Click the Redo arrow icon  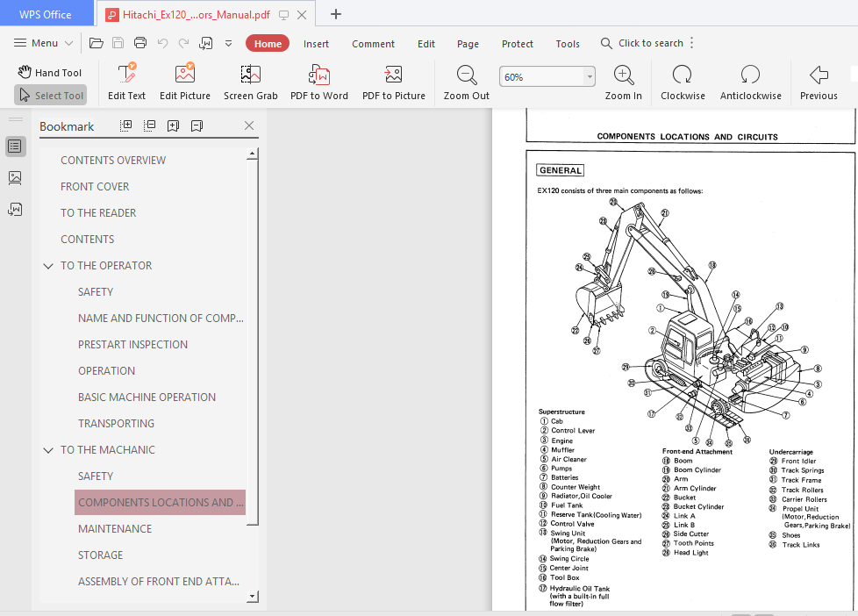coord(184,43)
